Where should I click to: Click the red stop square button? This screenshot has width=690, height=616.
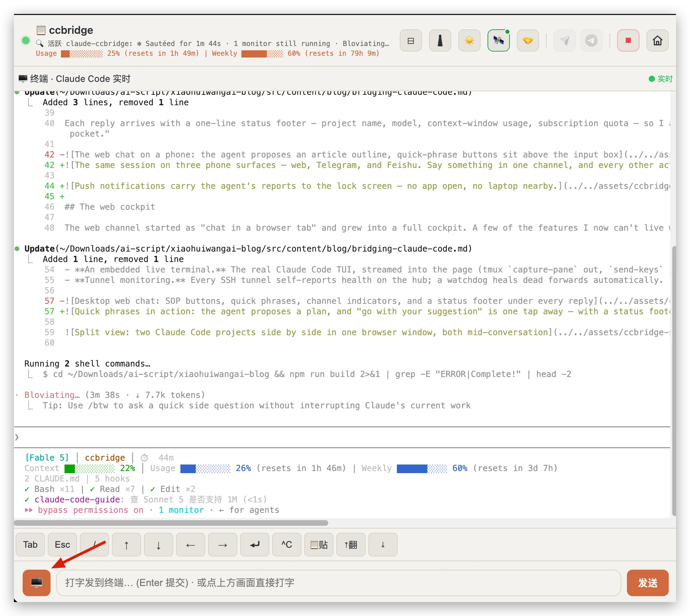[x=628, y=41]
